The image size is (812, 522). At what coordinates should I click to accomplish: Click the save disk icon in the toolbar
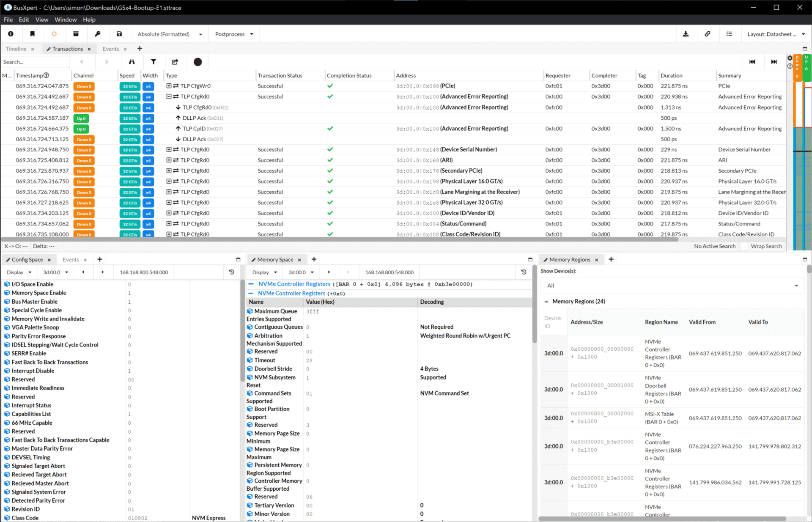pos(119,34)
